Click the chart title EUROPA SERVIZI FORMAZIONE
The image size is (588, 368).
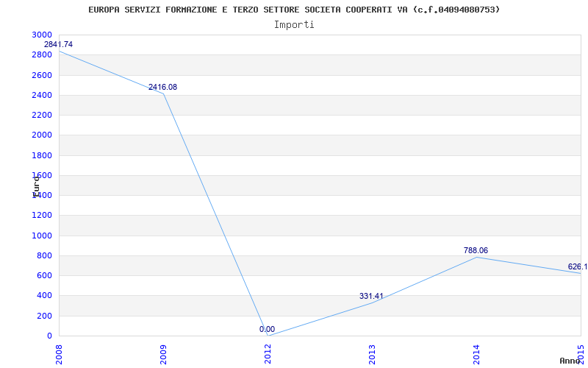coord(294,10)
